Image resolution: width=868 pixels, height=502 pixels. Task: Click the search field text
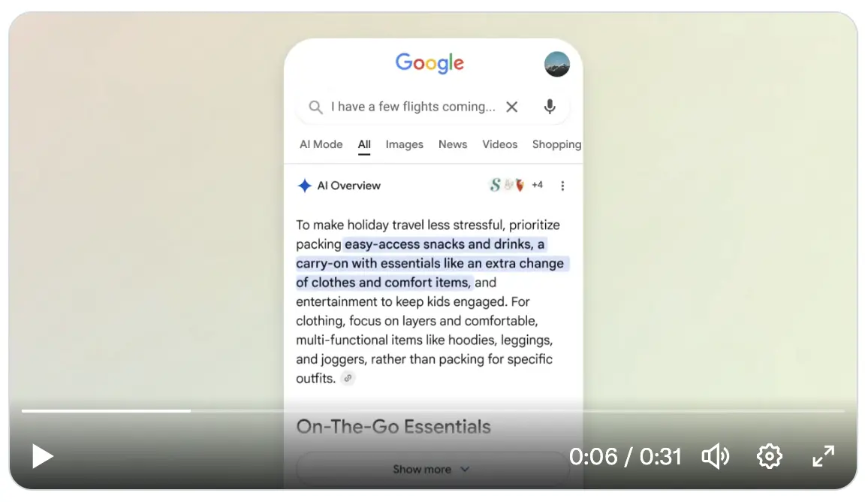413,107
